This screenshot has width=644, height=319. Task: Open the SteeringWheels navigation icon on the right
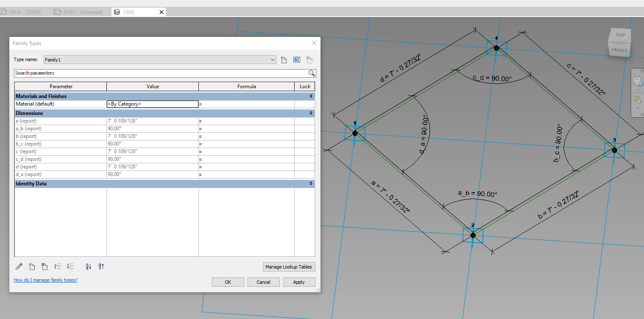coord(638,81)
